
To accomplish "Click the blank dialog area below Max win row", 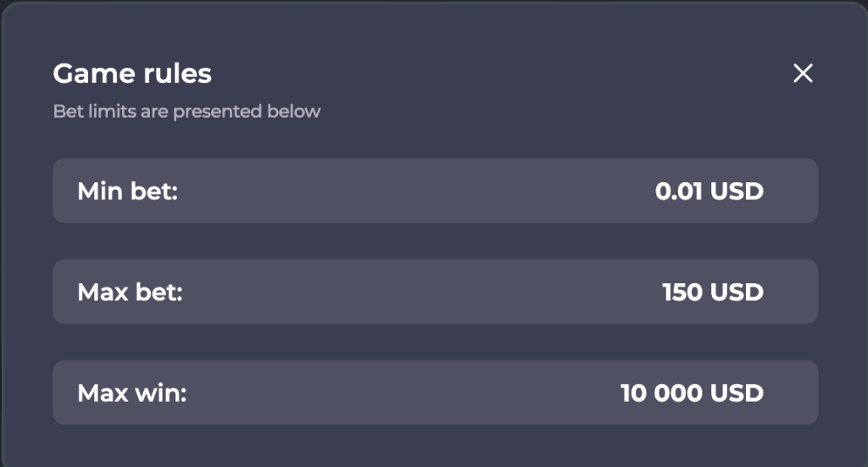I will 434,446.
